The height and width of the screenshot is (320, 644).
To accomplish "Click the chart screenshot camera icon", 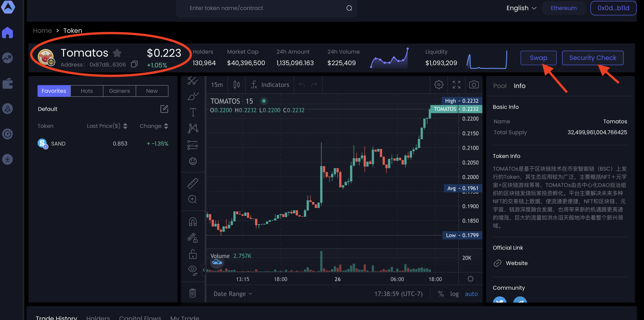I will [x=474, y=85].
